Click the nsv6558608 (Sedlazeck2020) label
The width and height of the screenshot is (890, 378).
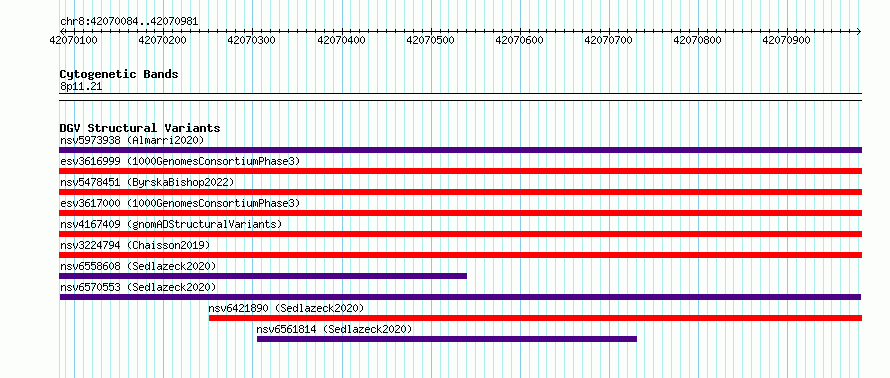(x=138, y=266)
